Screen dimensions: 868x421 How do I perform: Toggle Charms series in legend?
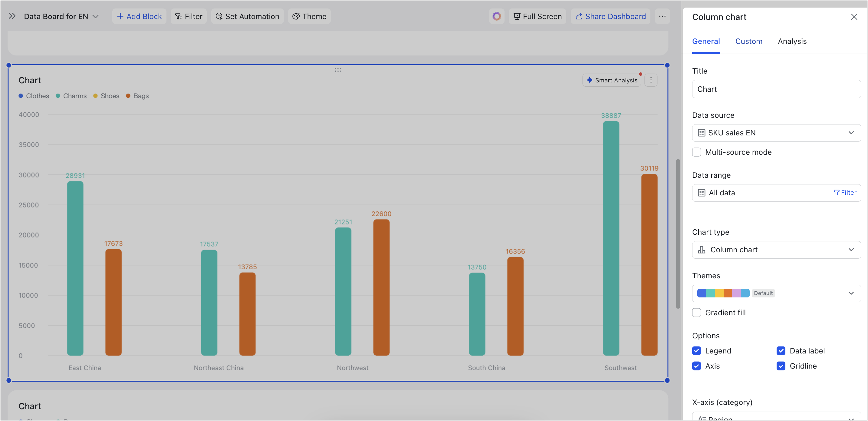[x=71, y=96]
